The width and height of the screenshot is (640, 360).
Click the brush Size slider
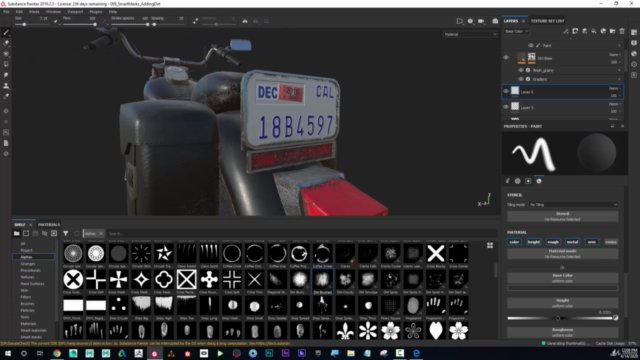pyautogui.click(x=31, y=24)
